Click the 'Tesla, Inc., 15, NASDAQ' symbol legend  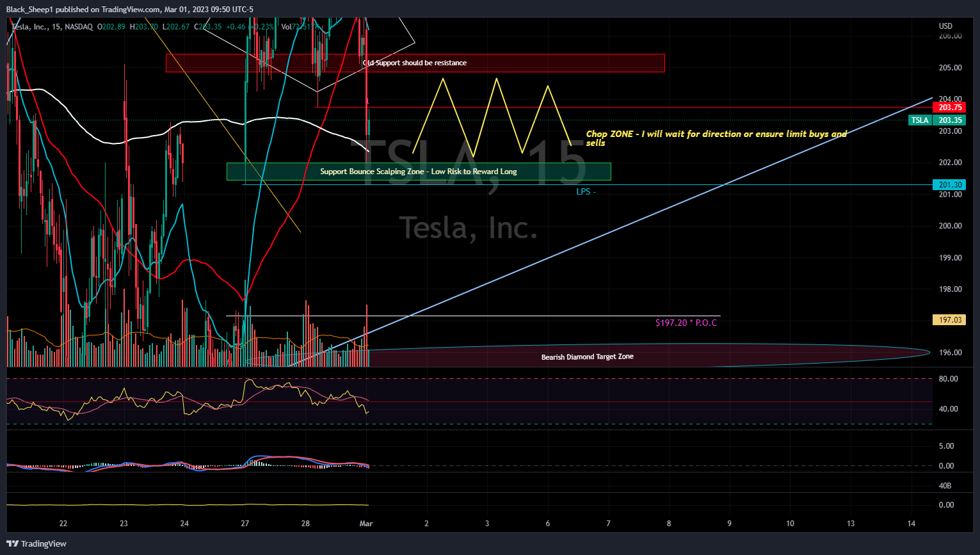coord(52,27)
